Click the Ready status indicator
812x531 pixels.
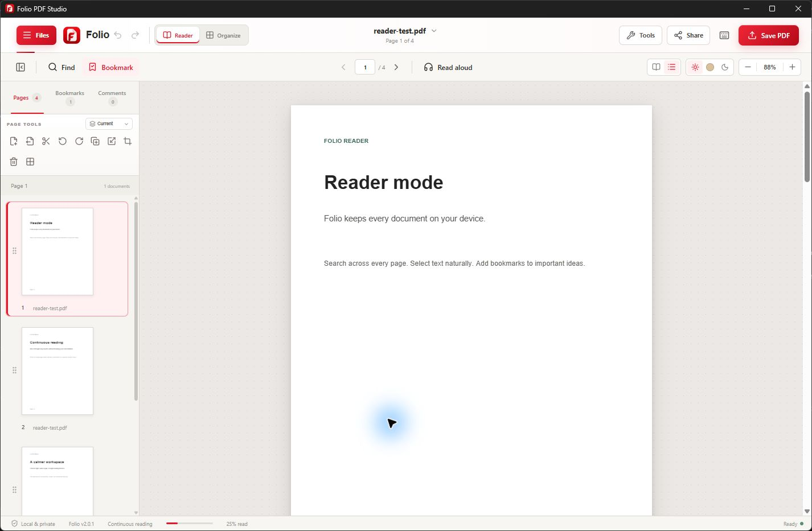[793, 524]
